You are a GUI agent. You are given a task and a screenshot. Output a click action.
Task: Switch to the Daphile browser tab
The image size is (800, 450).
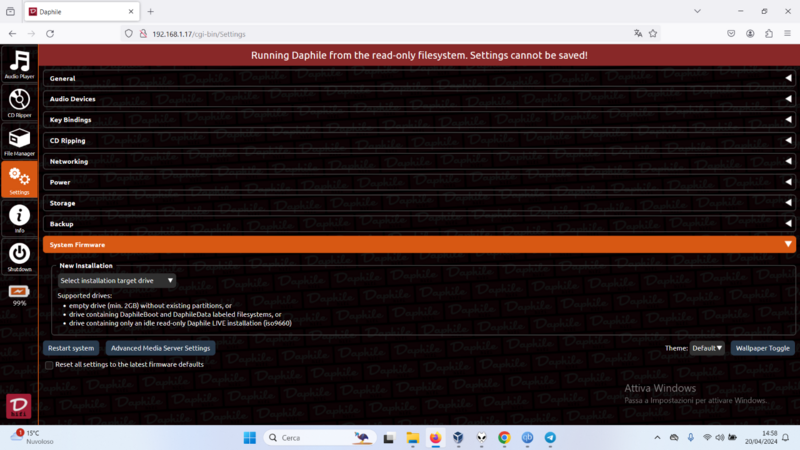pyautogui.click(x=82, y=11)
